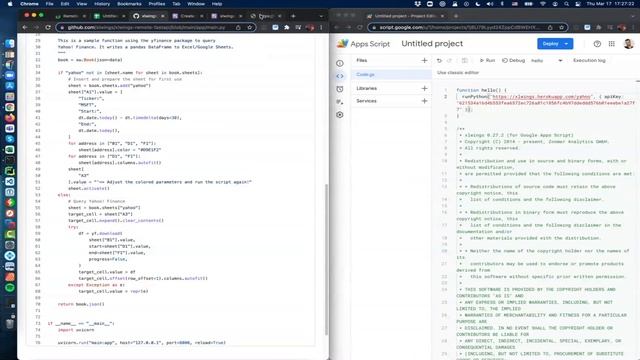Click the Undo icon in script editor
640x360 pixels.
[439, 60]
